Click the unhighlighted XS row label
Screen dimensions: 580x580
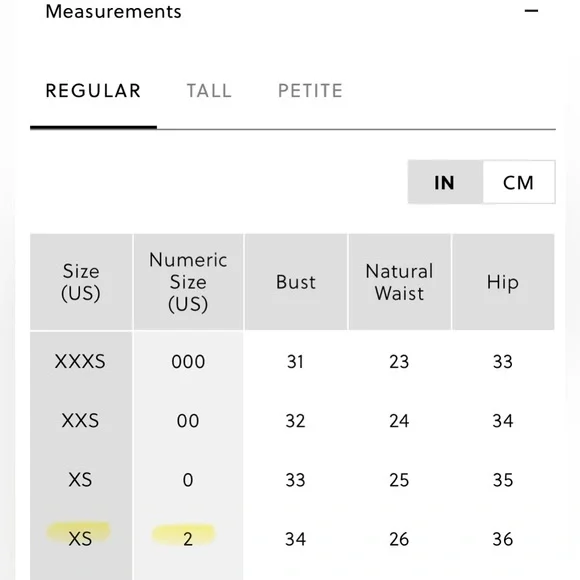click(80, 480)
